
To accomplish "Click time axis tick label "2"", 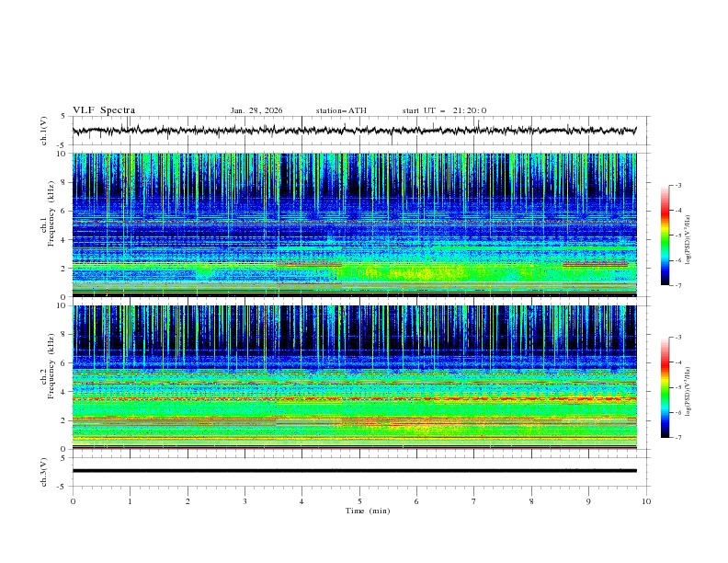I will tap(188, 501).
